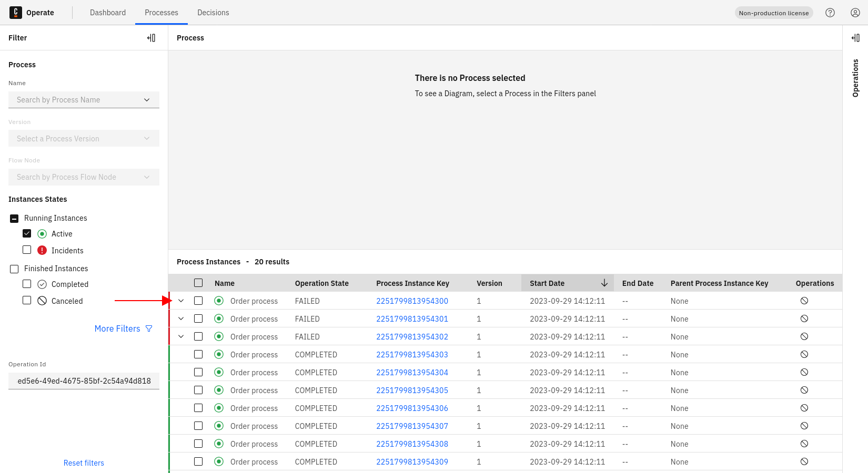Enable the Incidents filter checkbox
The width and height of the screenshot is (868, 473).
pyautogui.click(x=27, y=250)
